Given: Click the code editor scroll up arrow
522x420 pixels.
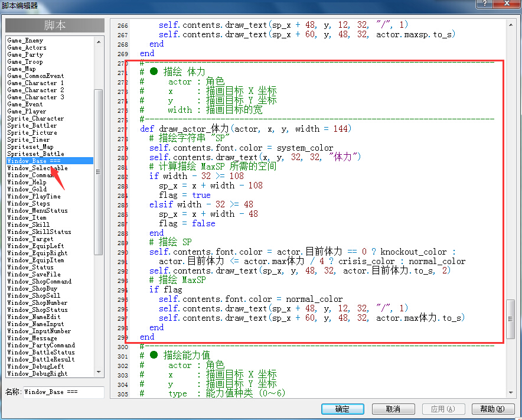Looking at the screenshot, I should tap(511, 25).
